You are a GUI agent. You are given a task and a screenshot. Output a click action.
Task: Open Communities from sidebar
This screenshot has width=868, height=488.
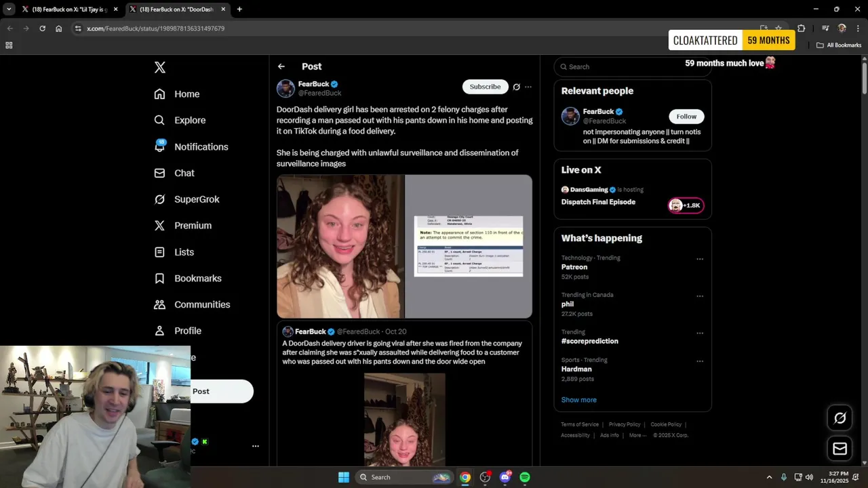point(192,304)
